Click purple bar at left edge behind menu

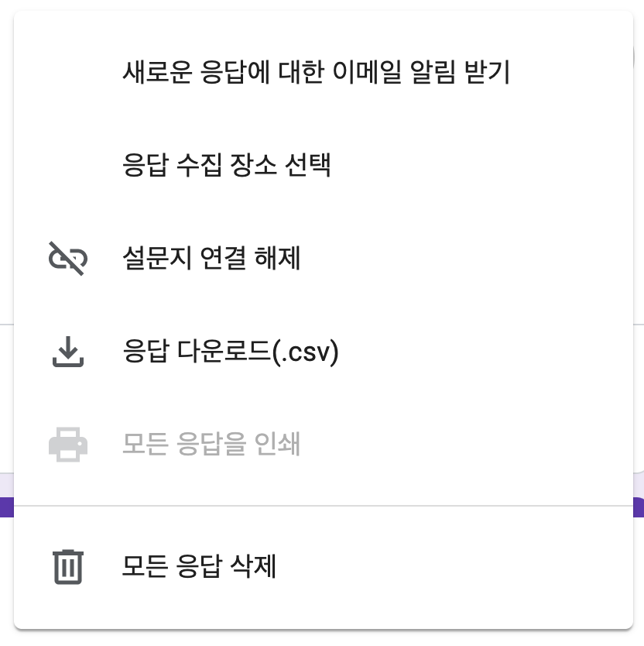pyautogui.click(x=7, y=507)
